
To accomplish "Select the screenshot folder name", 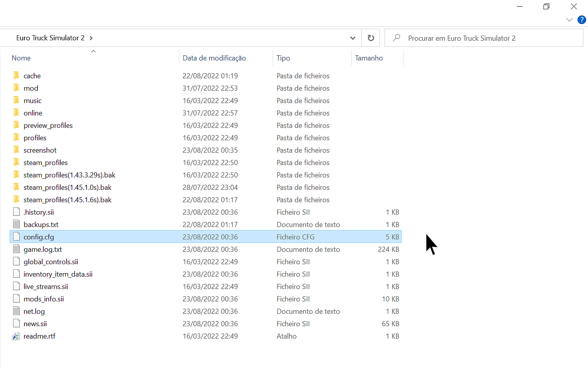I will click(40, 150).
